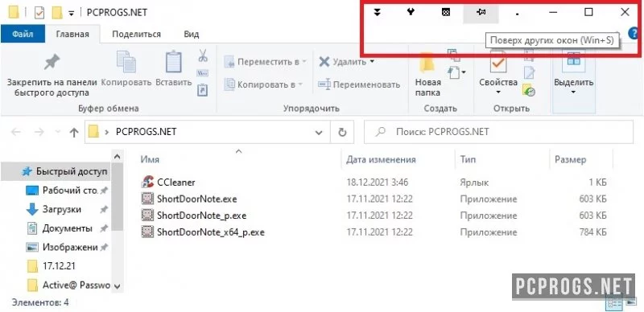Click the Open icon beside Свойства
The image size is (644, 312).
(529, 55)
